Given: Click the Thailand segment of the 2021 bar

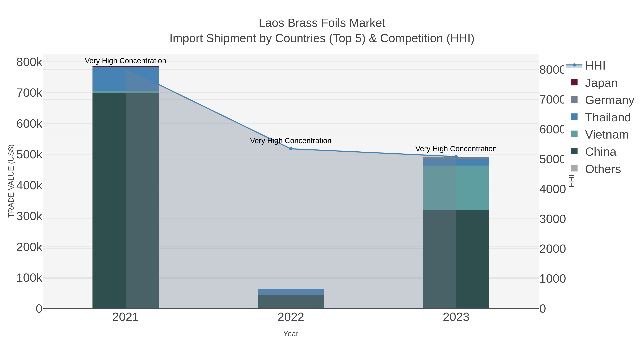Looking at the screenshot, I should point(126,79).
